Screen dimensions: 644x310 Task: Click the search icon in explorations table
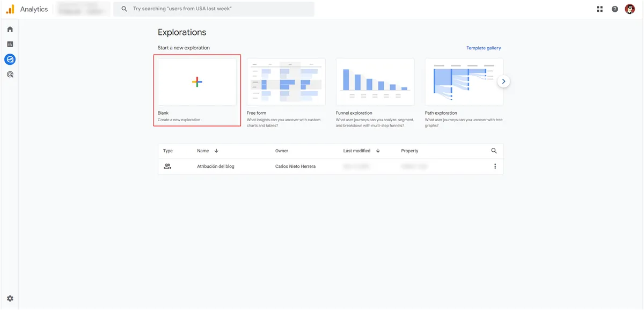tap(494, 151)
